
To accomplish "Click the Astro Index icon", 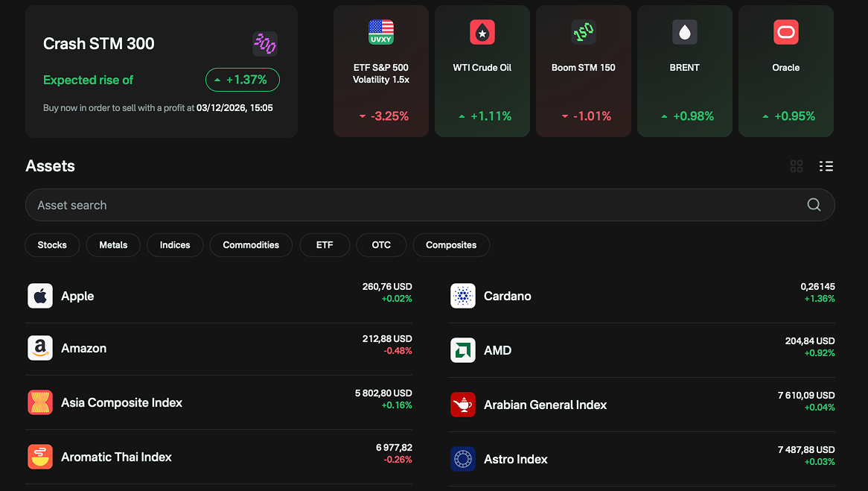I will click(463, 459).
